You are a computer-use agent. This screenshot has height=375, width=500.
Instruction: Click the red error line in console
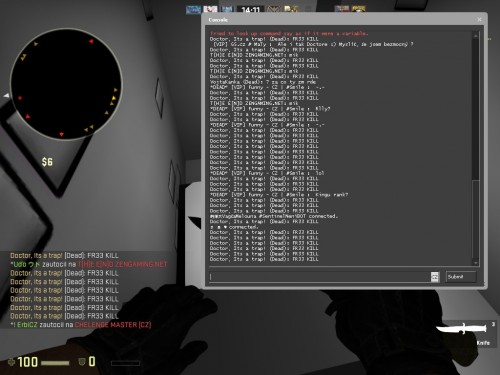pos(289,34)
